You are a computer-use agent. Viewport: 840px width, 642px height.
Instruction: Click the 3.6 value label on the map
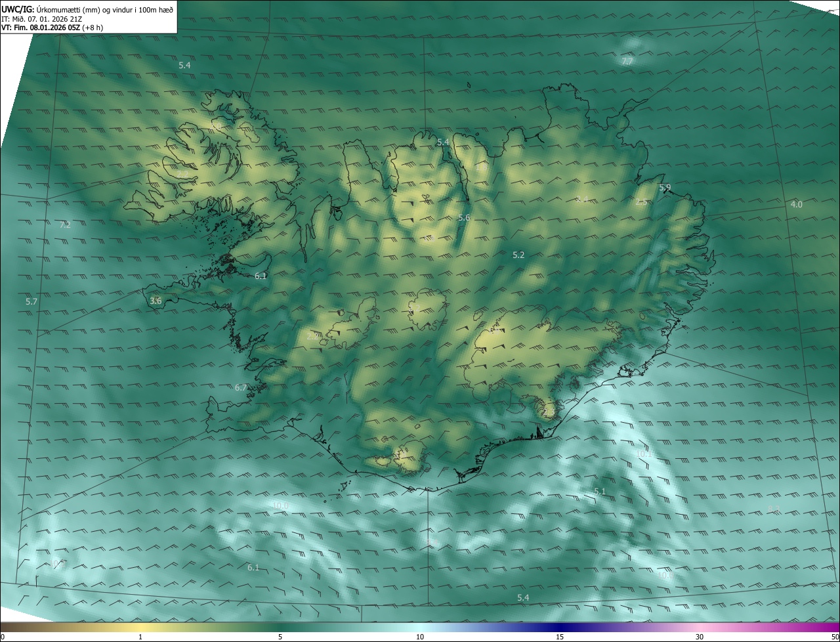coord(156,301)
